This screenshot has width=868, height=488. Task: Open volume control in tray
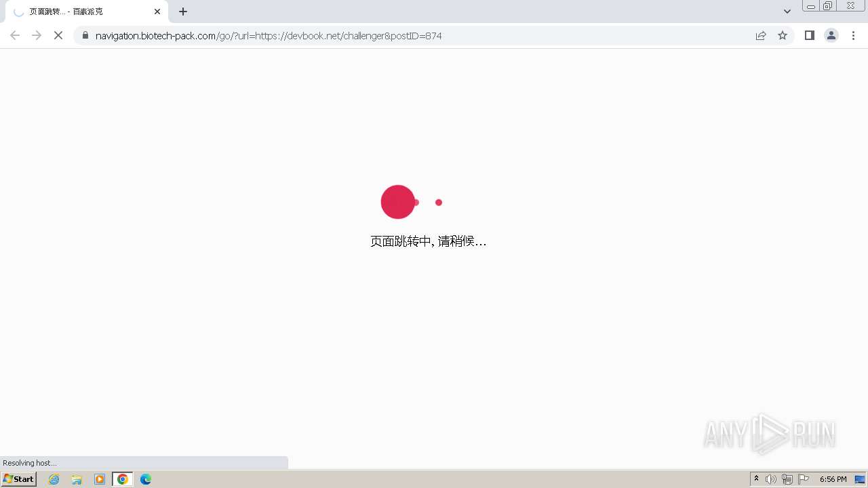pyautogui.click(x=771, y=479)
